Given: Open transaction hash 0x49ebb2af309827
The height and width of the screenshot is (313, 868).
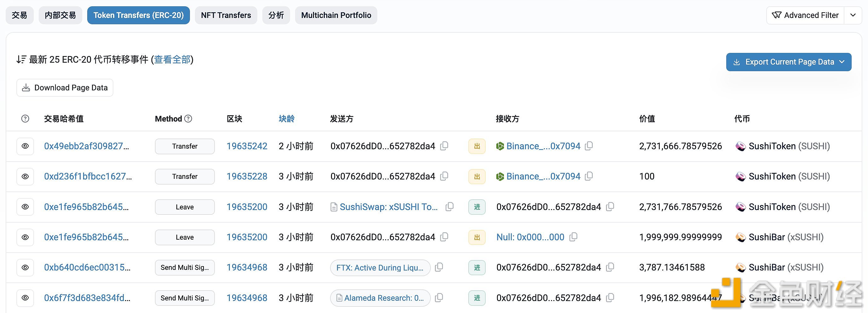Looking at the screenshot, I should pyautogui.click(x=87, y=146).
